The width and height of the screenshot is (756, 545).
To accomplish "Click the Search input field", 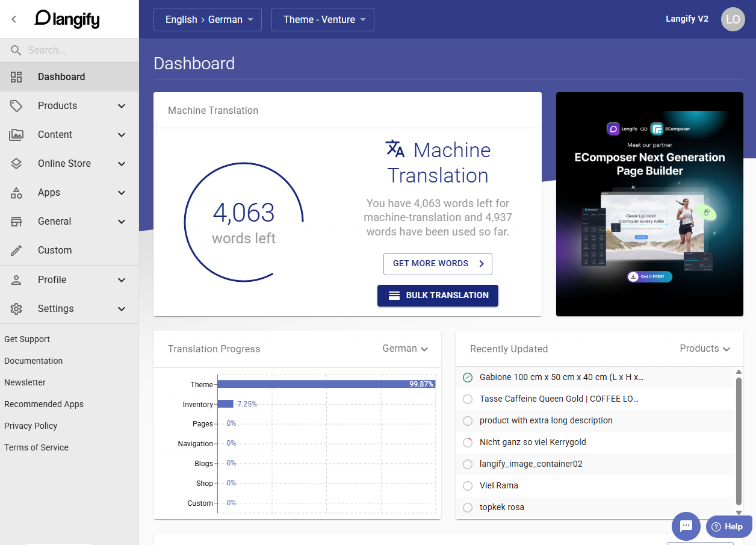I will pos(81,51).
